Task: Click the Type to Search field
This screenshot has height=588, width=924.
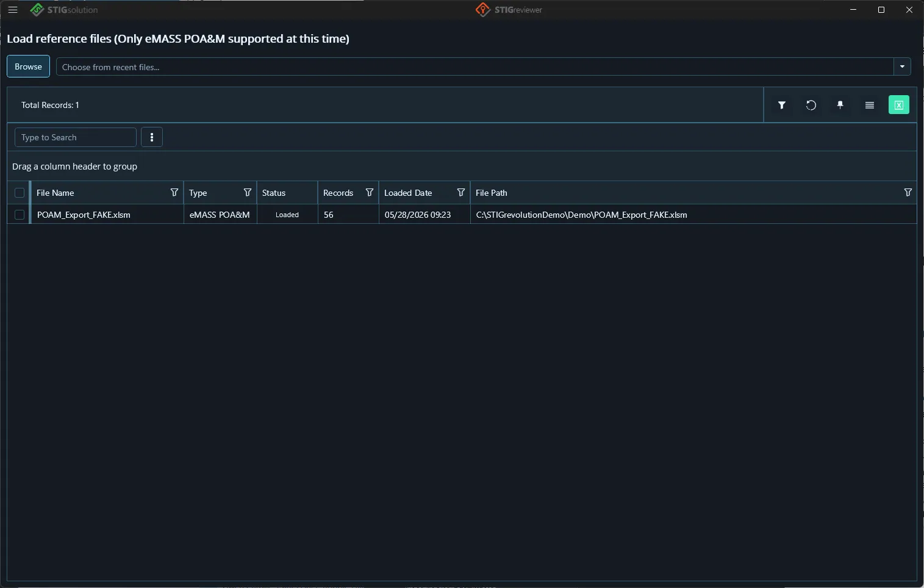Action: [76, 137]
